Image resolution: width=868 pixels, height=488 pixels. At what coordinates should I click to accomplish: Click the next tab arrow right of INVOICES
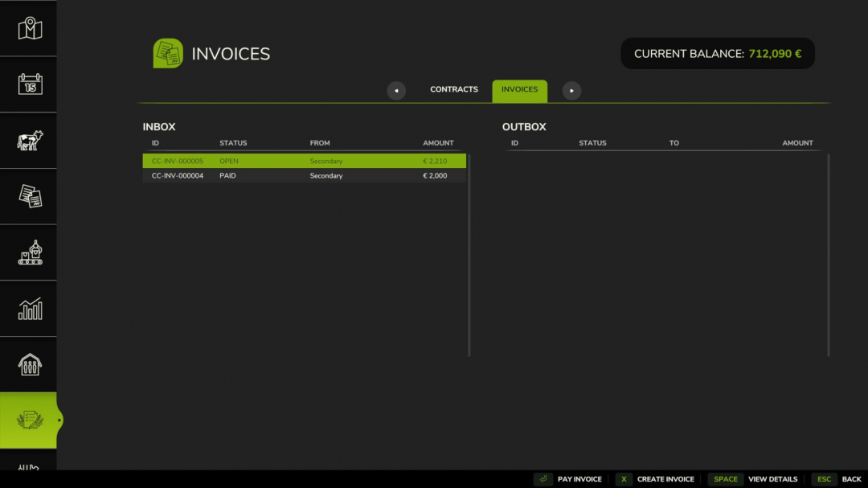pos(571,91)
